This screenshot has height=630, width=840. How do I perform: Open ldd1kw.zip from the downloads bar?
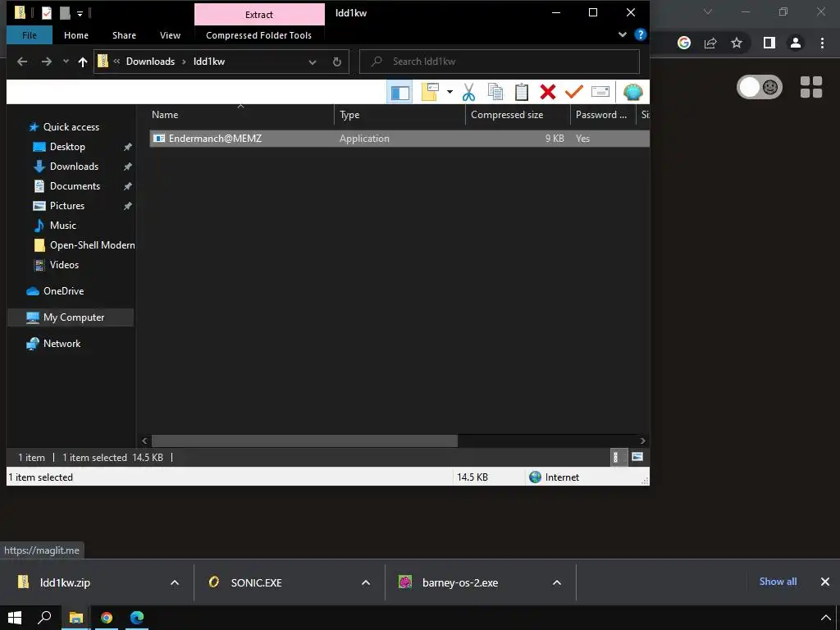[x=65, y=582]
